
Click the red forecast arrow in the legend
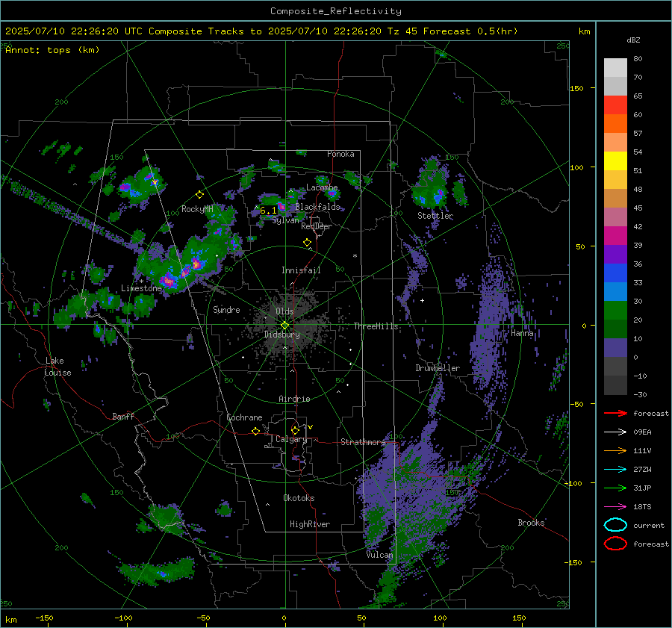pyautogui.click(x=615, y=413)
